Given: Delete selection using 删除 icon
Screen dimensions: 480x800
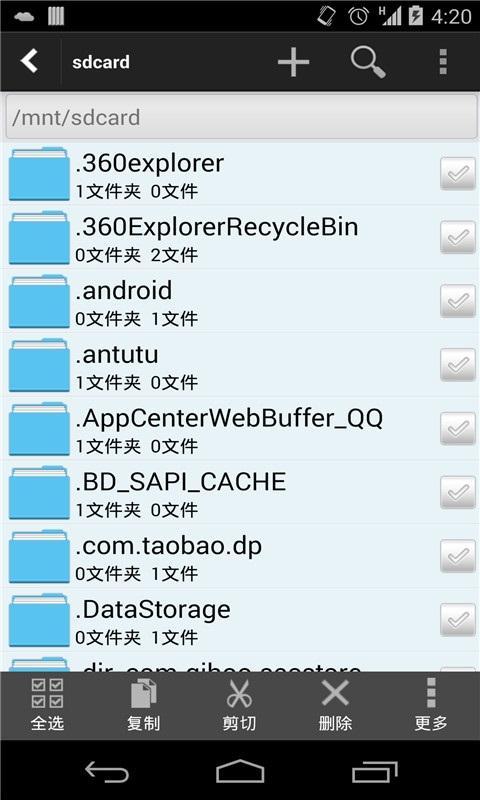Looking at the screenshot, I should point(335,705).
